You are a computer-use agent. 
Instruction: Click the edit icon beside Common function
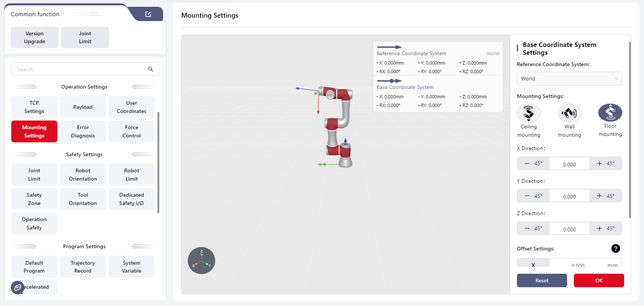[x=148, y=14]
